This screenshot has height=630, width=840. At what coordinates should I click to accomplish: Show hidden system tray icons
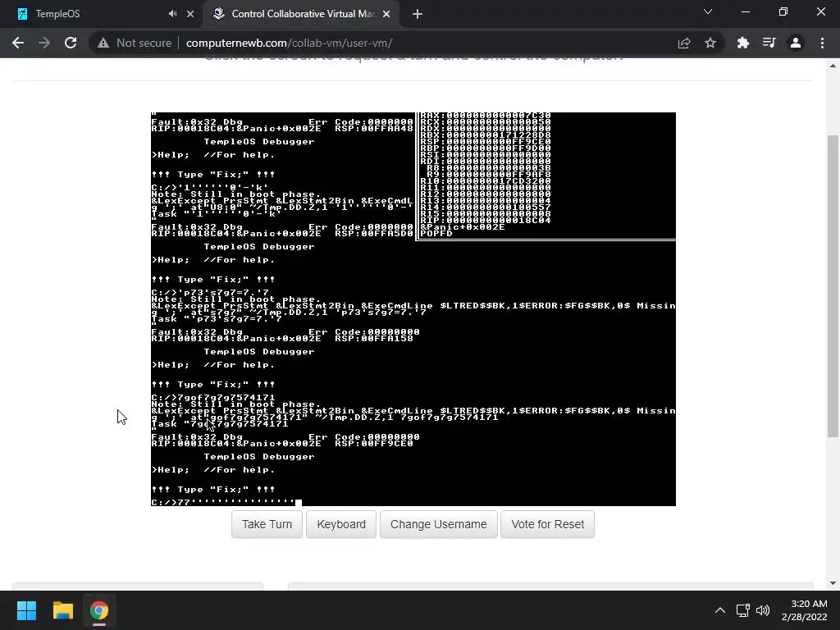720,610
